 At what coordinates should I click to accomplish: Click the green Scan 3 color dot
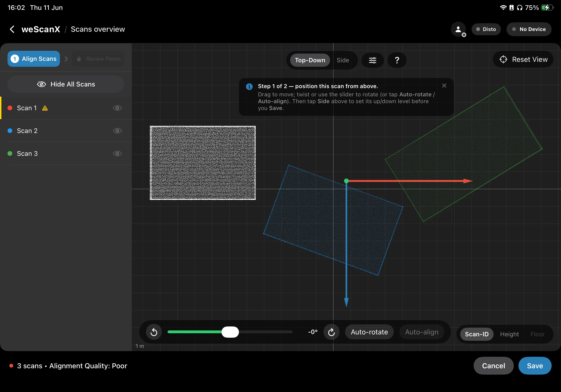coord(10,153)
